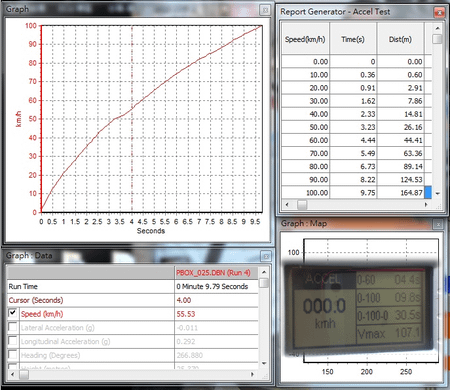This screenshot has height=390, width=450.
Task: Click the dashed cursor line at 4 seconds
Action: pyautogui.click(x=132, y=119)
